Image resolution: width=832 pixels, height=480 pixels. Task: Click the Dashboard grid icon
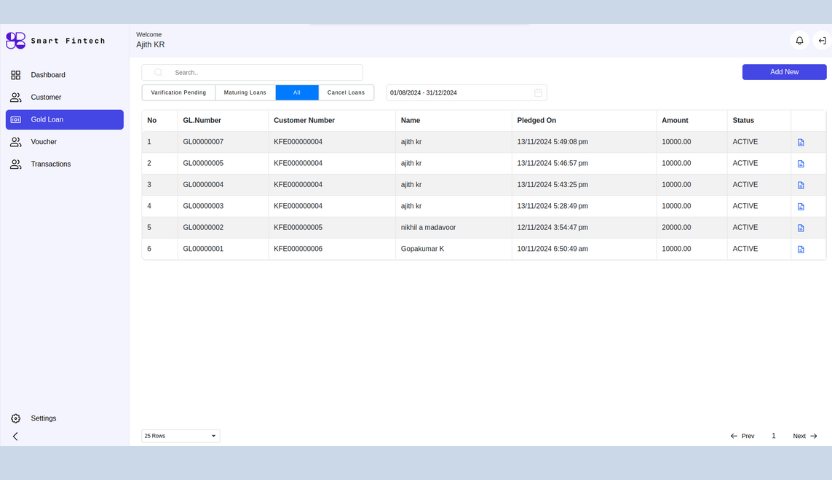click(16, 75)
